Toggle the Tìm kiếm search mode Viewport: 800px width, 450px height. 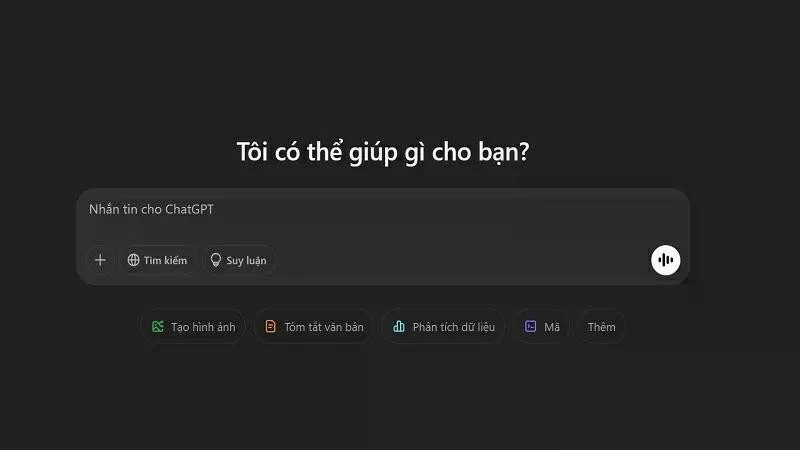158,260
